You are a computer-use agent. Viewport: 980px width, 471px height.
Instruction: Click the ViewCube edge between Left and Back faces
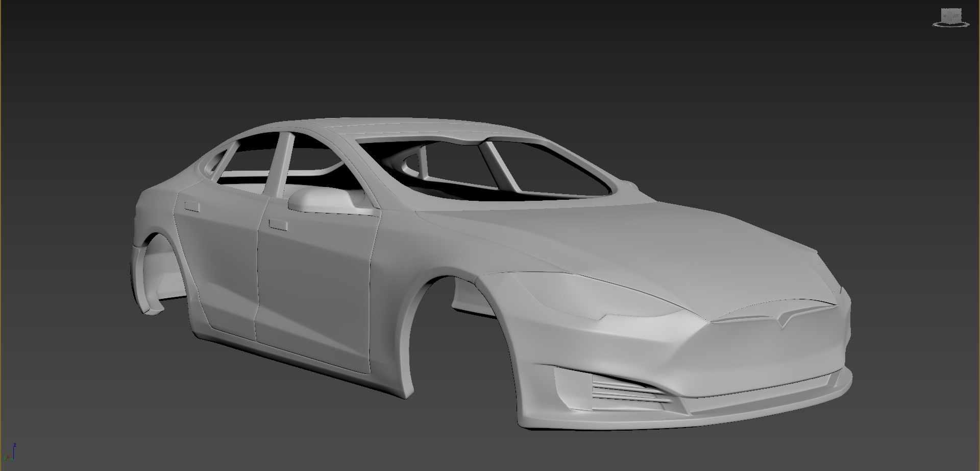point(950,16)
